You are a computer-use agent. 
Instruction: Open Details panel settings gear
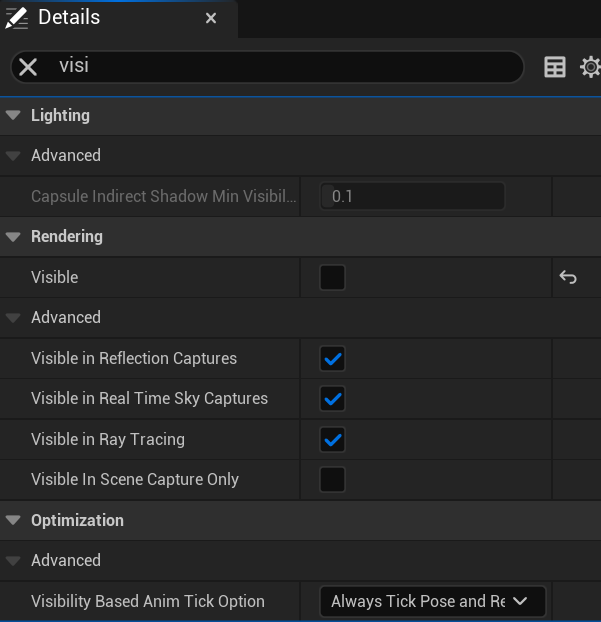pos(591,67)
